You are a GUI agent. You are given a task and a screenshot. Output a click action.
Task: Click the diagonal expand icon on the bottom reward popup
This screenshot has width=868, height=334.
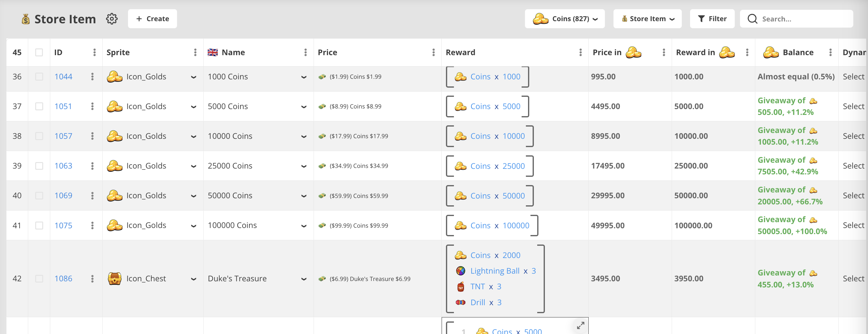tap(580, 326)
